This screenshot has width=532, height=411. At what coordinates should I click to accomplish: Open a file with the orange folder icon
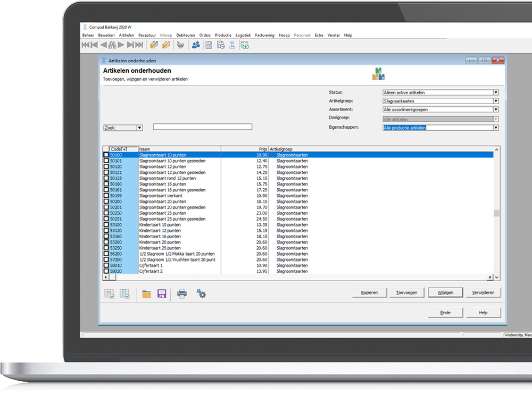147,294
